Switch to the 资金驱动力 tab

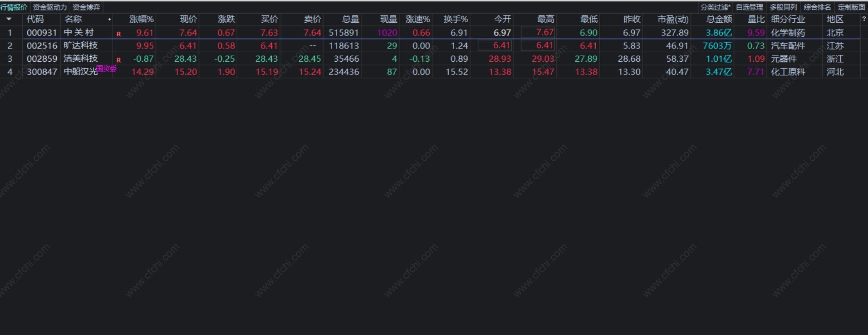[x=50, y=7]
